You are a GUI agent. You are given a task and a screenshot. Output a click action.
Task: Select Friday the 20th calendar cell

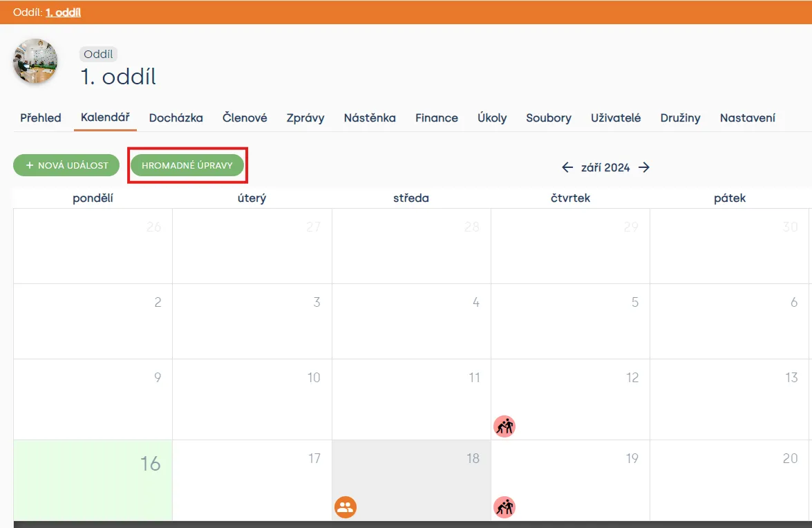pos(729,480)
